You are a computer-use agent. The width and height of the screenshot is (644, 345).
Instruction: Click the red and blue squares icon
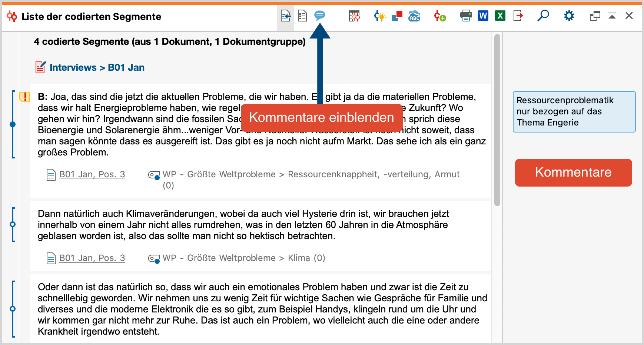pos(397,16)
